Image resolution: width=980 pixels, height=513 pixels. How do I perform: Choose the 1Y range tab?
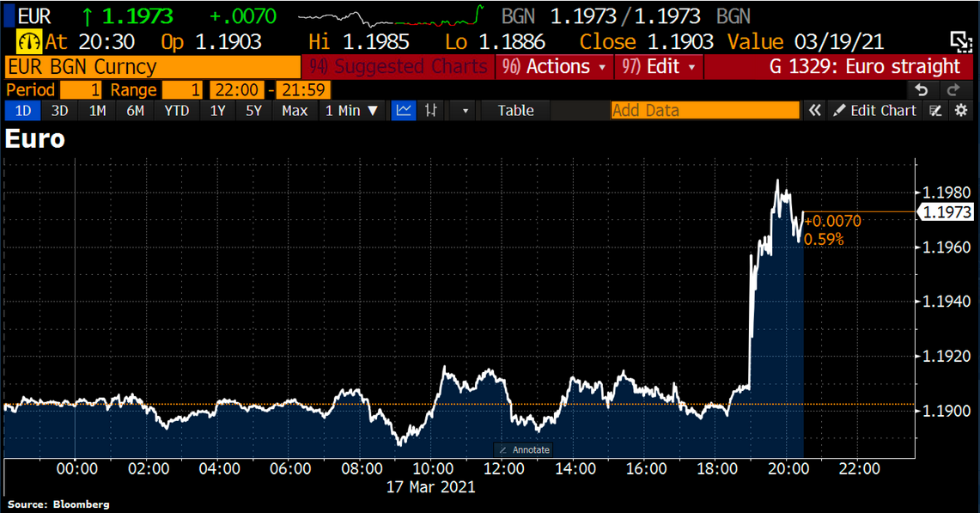(217, 111)
